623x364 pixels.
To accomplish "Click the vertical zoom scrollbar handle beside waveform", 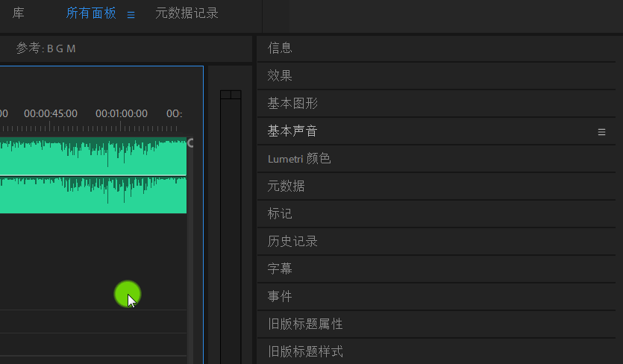I will [190, 143].
